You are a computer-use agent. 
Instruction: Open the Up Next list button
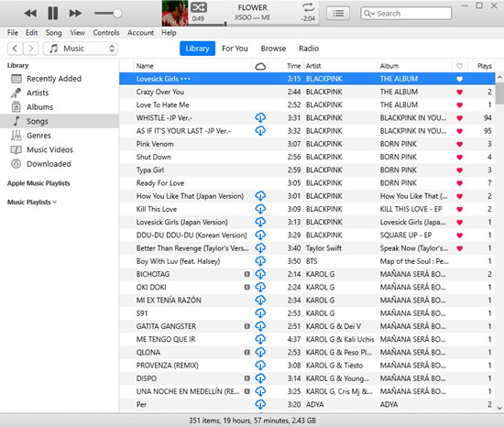tap(338, 14)
